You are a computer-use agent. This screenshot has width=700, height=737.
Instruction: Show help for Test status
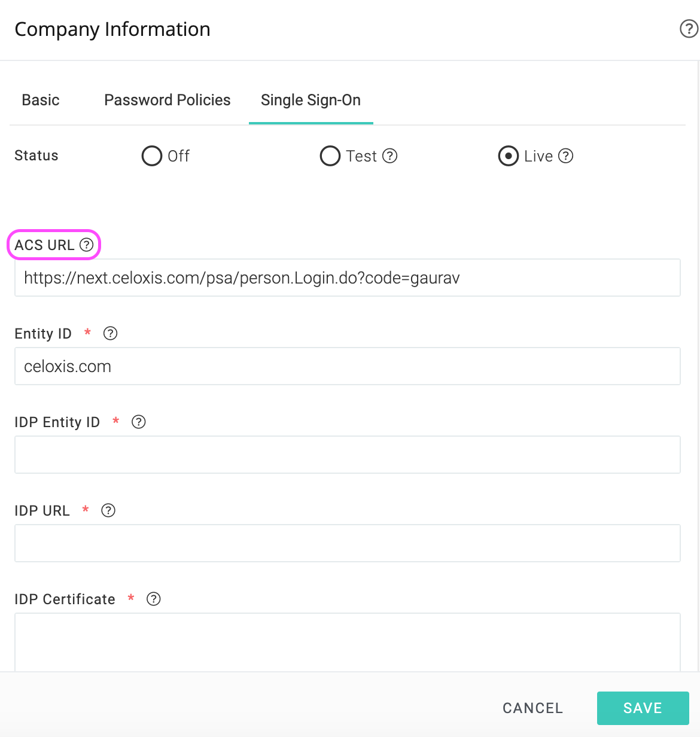click(x=390, y=156)
